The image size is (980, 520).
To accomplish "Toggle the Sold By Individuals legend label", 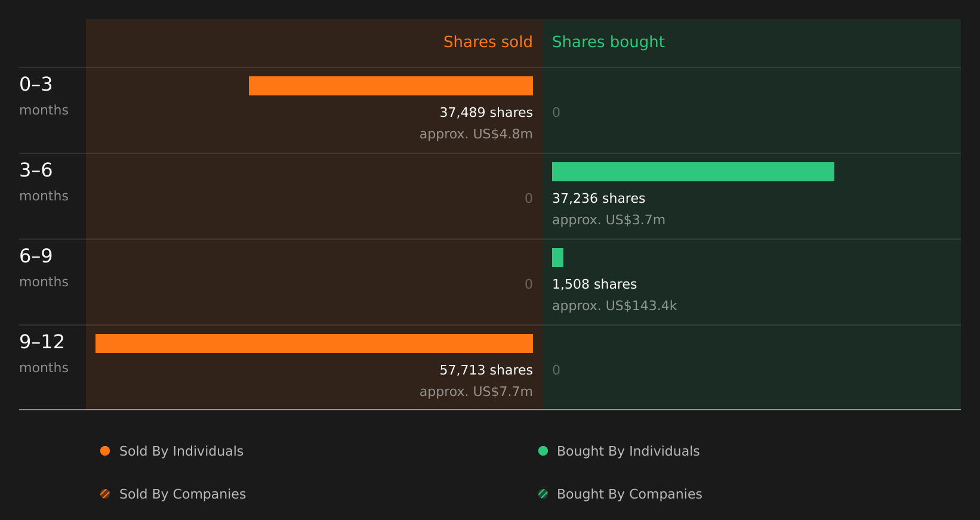I will [181, 451].
